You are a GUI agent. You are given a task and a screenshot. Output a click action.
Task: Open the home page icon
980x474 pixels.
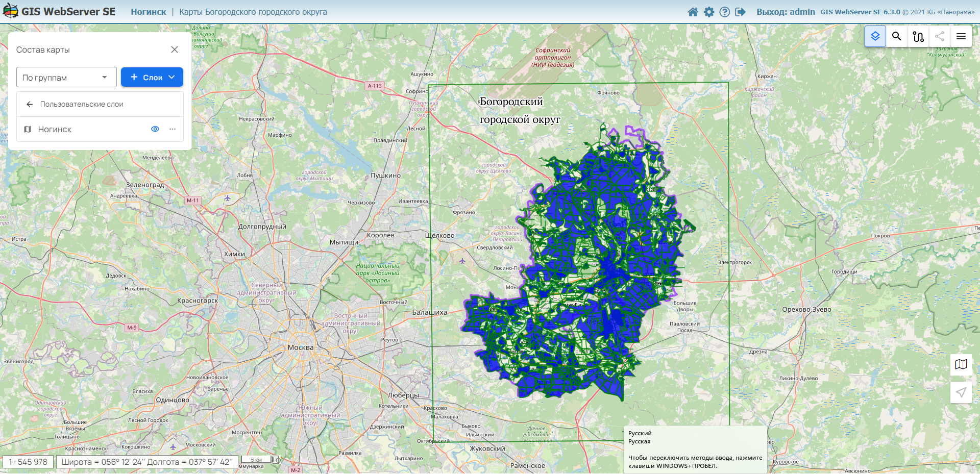point(693,12)
